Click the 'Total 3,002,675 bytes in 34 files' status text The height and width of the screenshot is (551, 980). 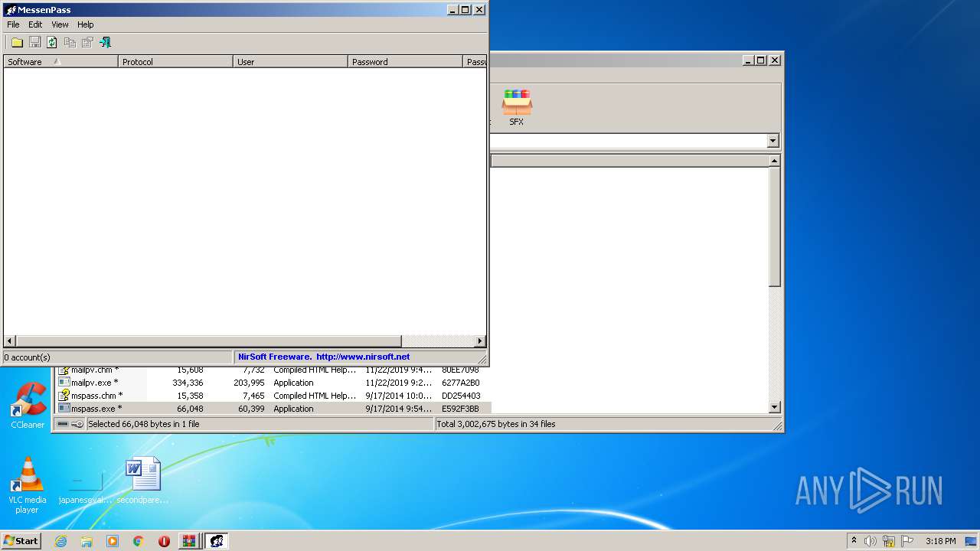pyautogui.click(x=496, y=424)
